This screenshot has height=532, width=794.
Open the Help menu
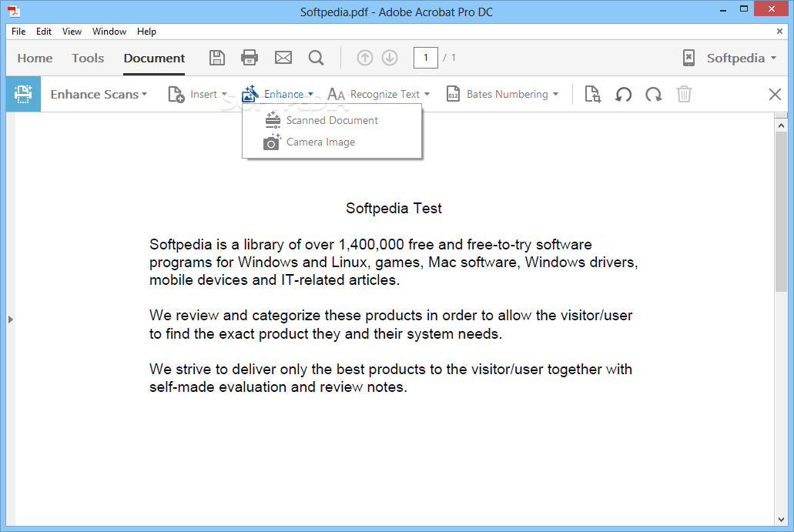(x=146, y=32)
